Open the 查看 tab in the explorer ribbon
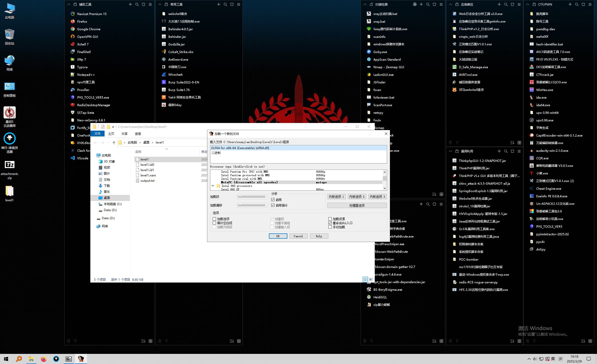Image resolution: width=597 pixels, height=364 pixels. point(138,134)
